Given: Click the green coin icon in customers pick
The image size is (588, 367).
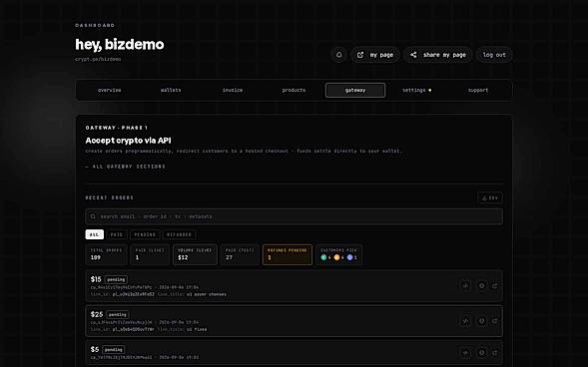Looking at the screenshot, I should [x=323, y=257].
